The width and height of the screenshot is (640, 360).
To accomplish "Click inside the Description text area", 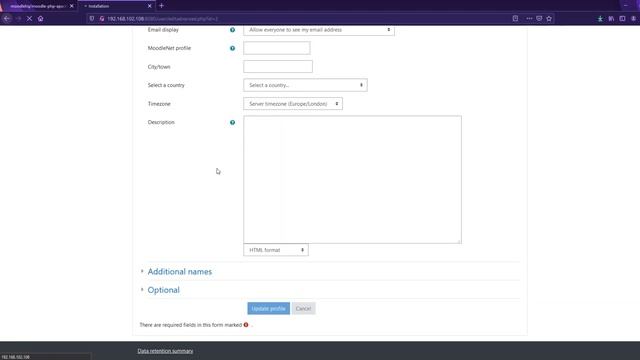I will coord(353,180).
